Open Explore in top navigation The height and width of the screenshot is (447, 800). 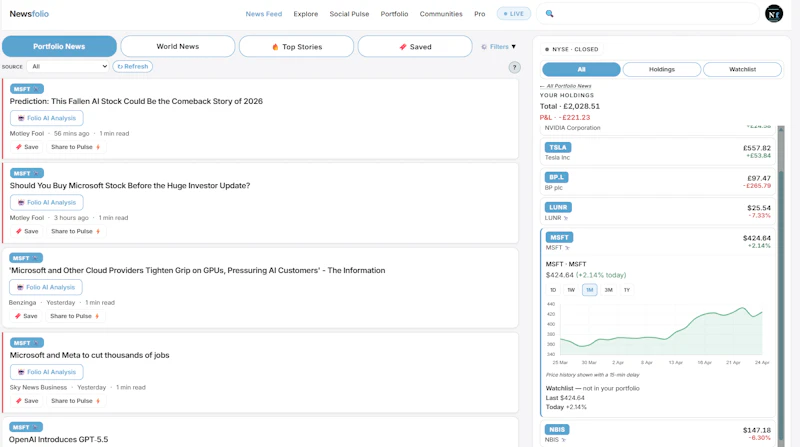coord(306,14)
